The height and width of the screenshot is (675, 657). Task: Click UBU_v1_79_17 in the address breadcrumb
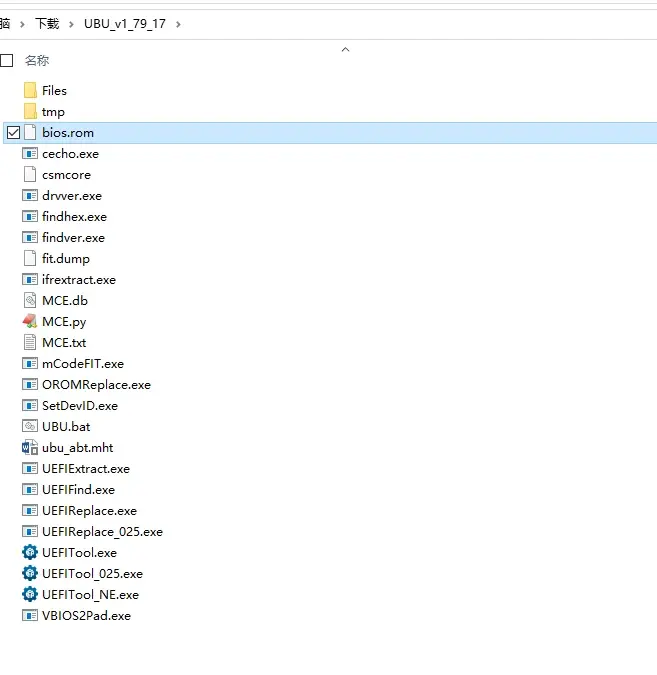click(125, 24)
